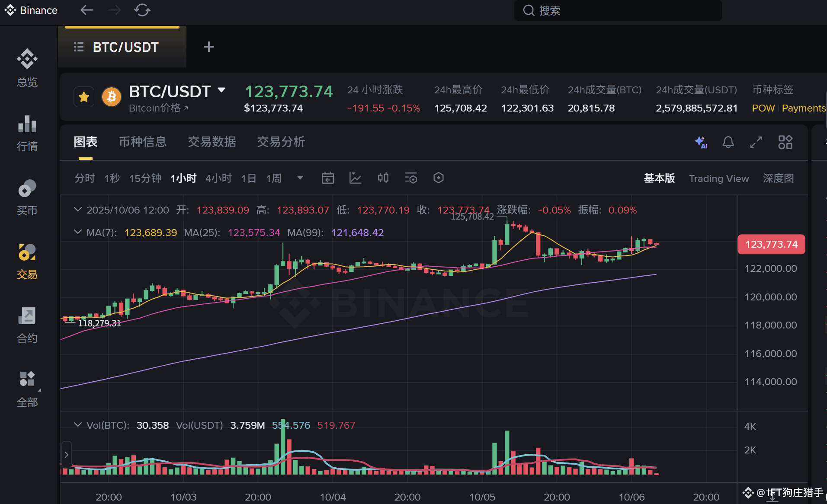Click the MA(7) value 123,689.39
Image resolution: width=827 pixels, height=504 pixels.
[x=151, y=233]
